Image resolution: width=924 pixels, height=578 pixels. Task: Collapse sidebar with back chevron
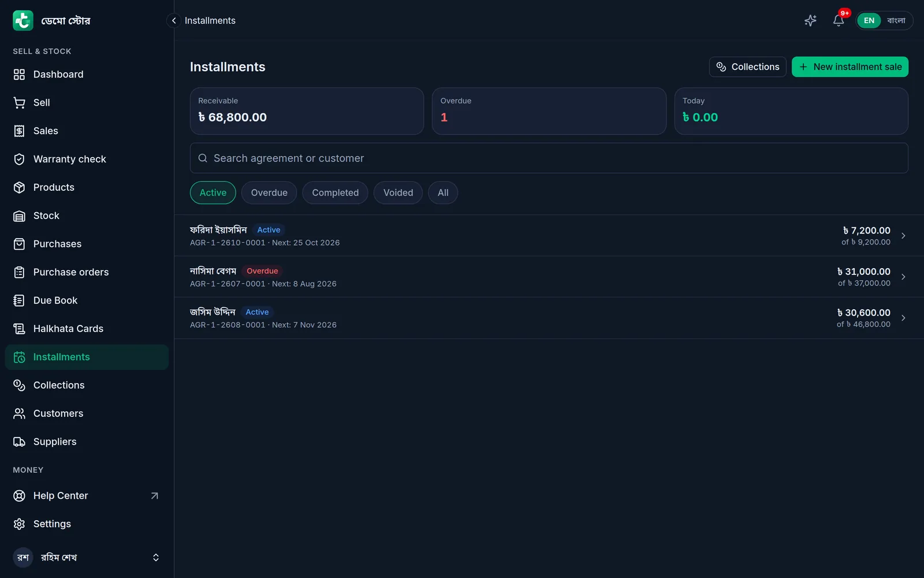tap(174, 20)
